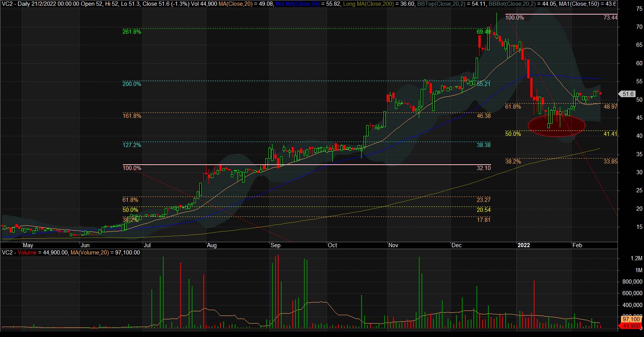Select the orange "97,100" volume MA marker
The image size is (644, 337).
tap(631, 319)
